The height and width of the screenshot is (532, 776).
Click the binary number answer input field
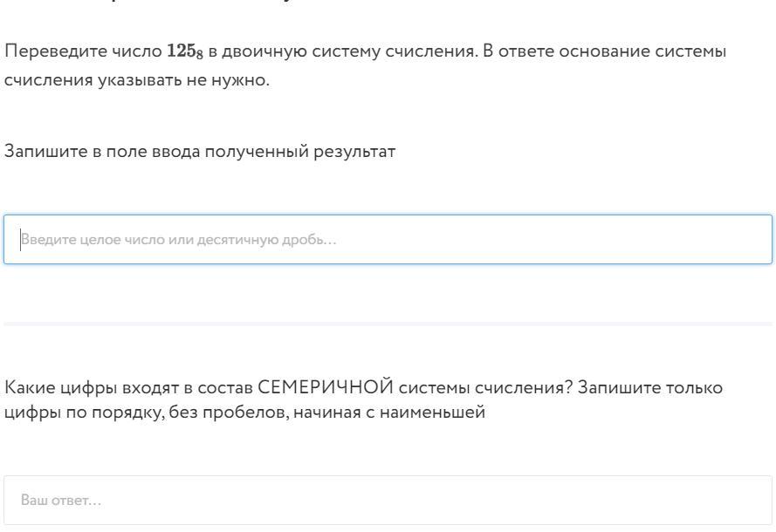pos(388,239)
